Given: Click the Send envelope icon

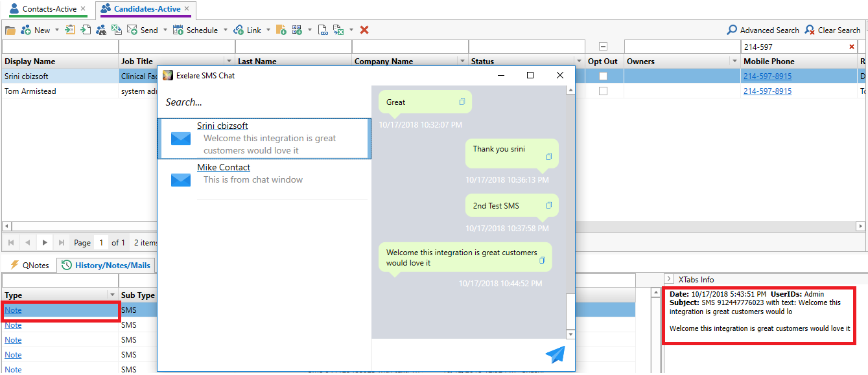Looking at the screenshot, I should tap(132, 30).
